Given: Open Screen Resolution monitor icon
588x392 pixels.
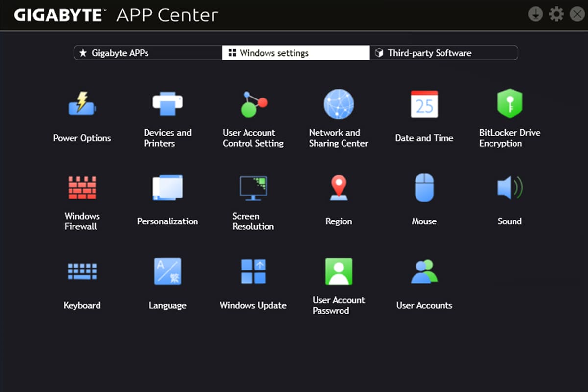Looking at the screenshot, I should [253, 188].
